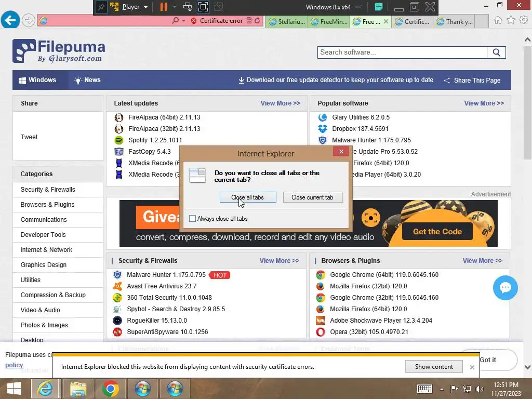Open the IE Favorites star icon

(x=511, y=20)
